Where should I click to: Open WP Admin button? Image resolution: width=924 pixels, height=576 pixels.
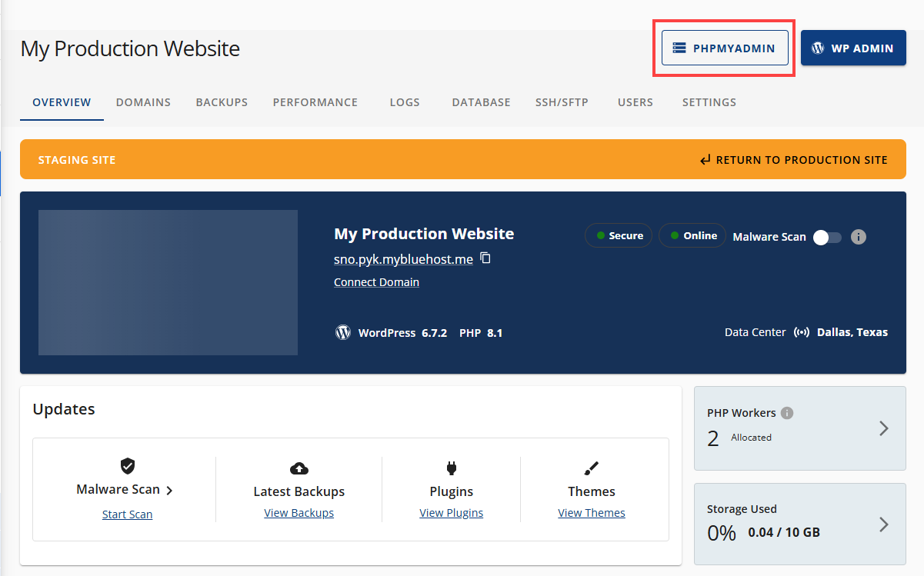853,48
